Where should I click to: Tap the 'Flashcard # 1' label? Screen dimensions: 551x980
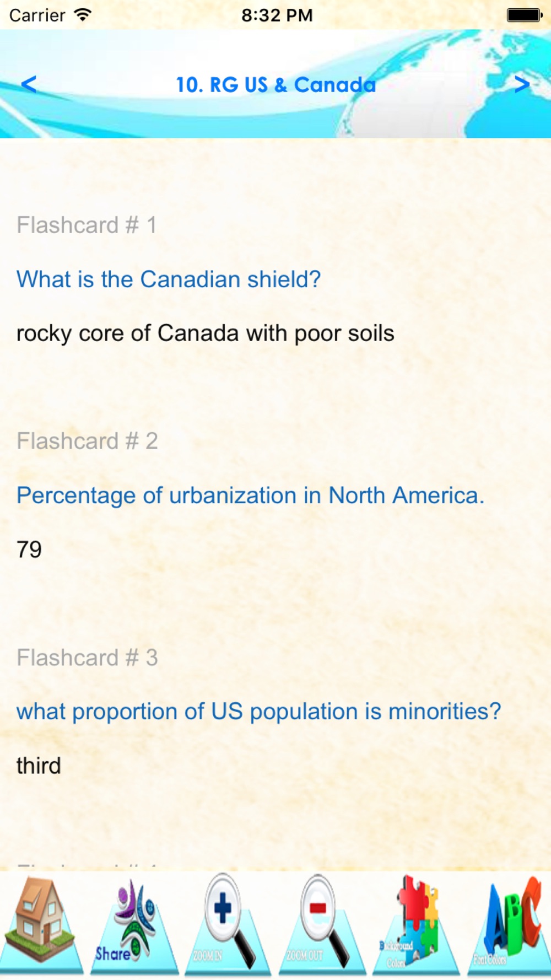point(87,225)
